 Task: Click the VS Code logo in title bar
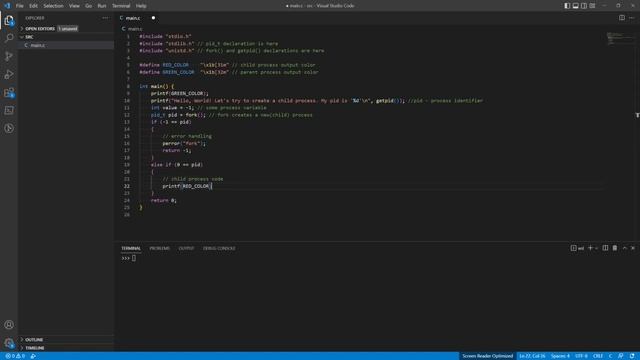pyautogui.click(x=7, y=6)
